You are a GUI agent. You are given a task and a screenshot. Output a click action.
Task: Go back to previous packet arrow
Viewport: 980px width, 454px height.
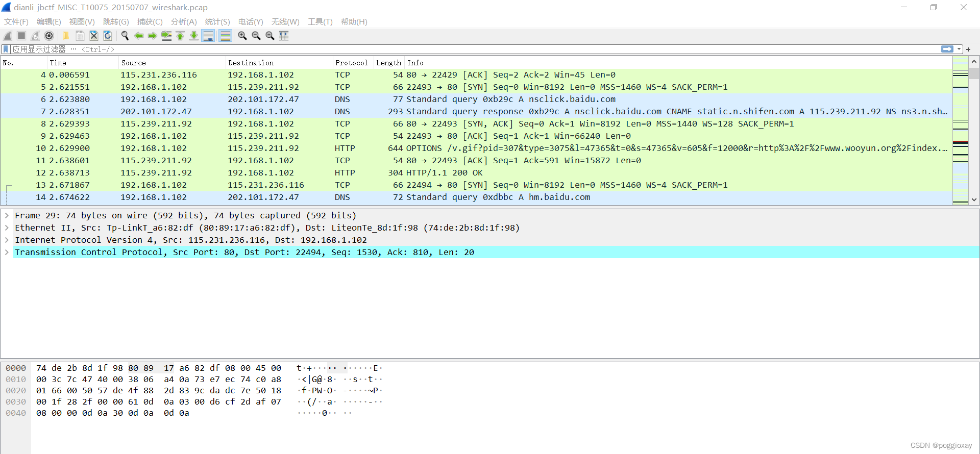tap(138, 36)
